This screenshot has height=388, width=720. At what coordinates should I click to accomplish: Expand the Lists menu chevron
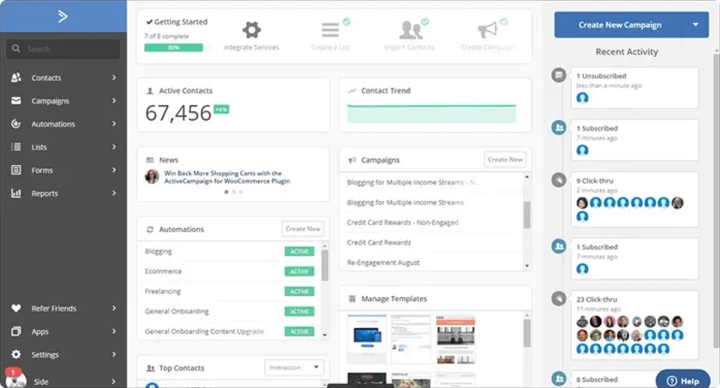[114, 147]
